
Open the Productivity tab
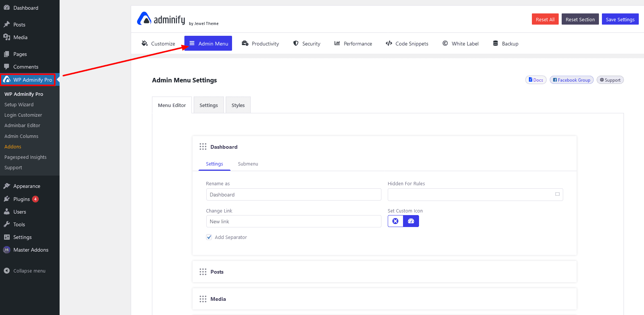pyautogui.click(x=260, y=43)
